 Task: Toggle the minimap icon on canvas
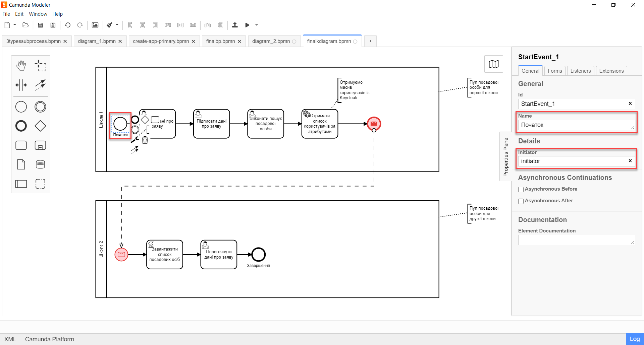pos(493,64)
